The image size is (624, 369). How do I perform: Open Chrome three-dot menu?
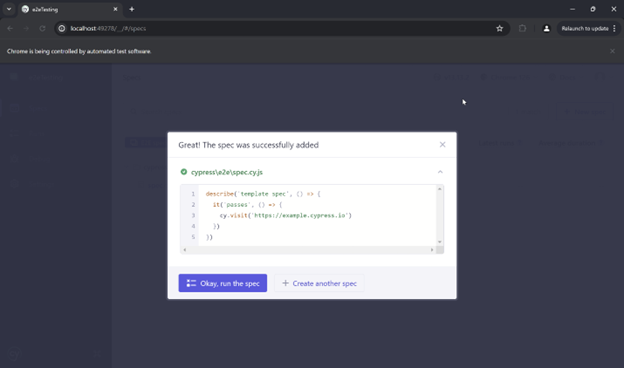(614, 28)
